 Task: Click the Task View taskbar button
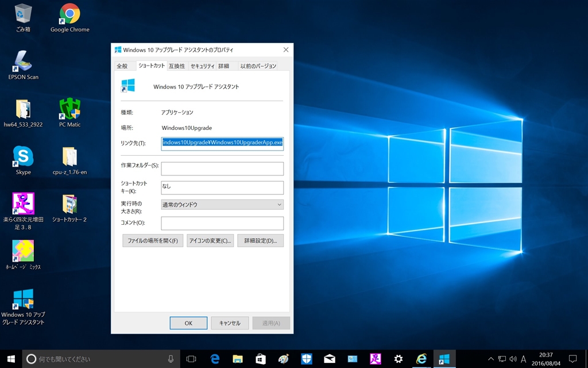[191, 359]
